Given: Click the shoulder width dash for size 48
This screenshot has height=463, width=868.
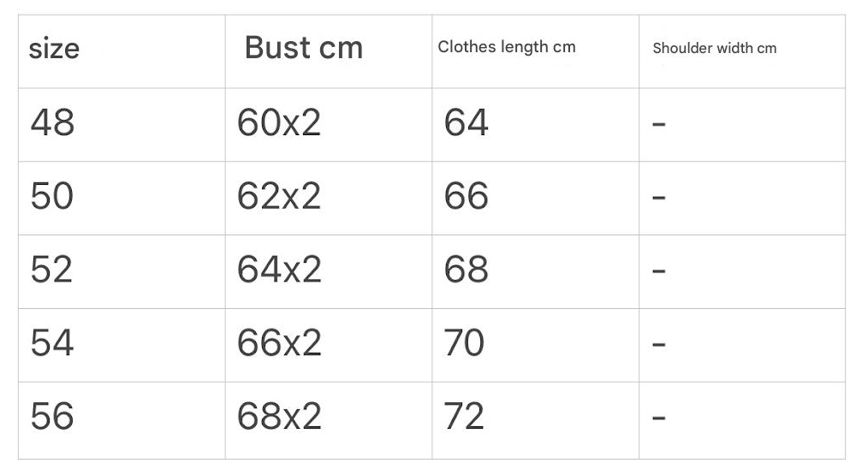Looking at the screenshot, I should 659,125.
